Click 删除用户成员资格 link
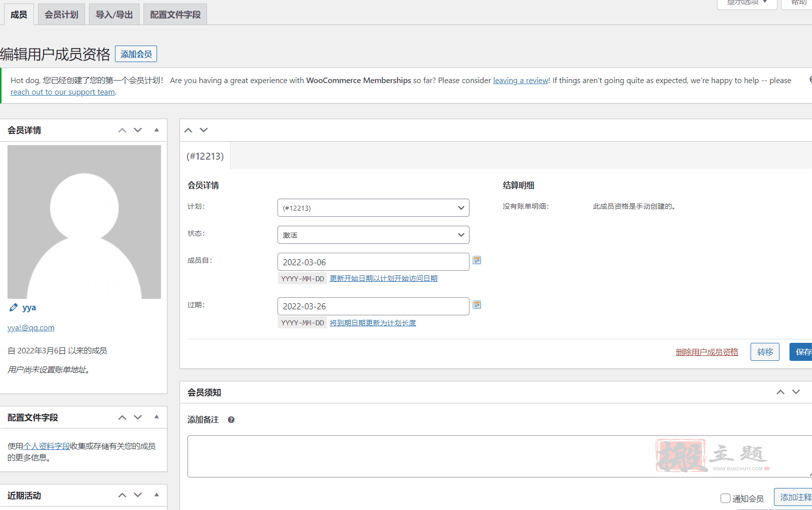This screenshot has height=510, width=812. pyautogui.click(x=707, y=352)
